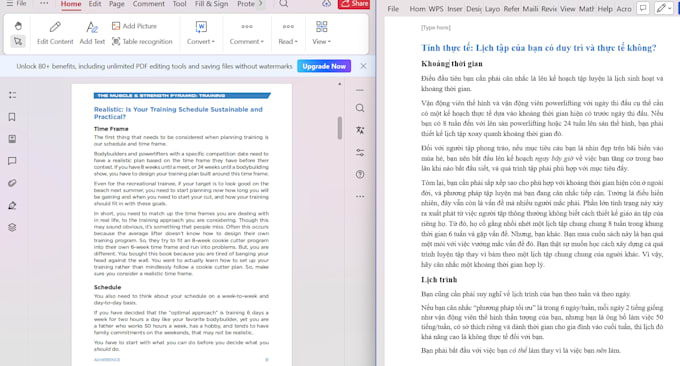Open the Math tab in Word
The height and width of the screenshot is (366, 680).
[586, 9]
